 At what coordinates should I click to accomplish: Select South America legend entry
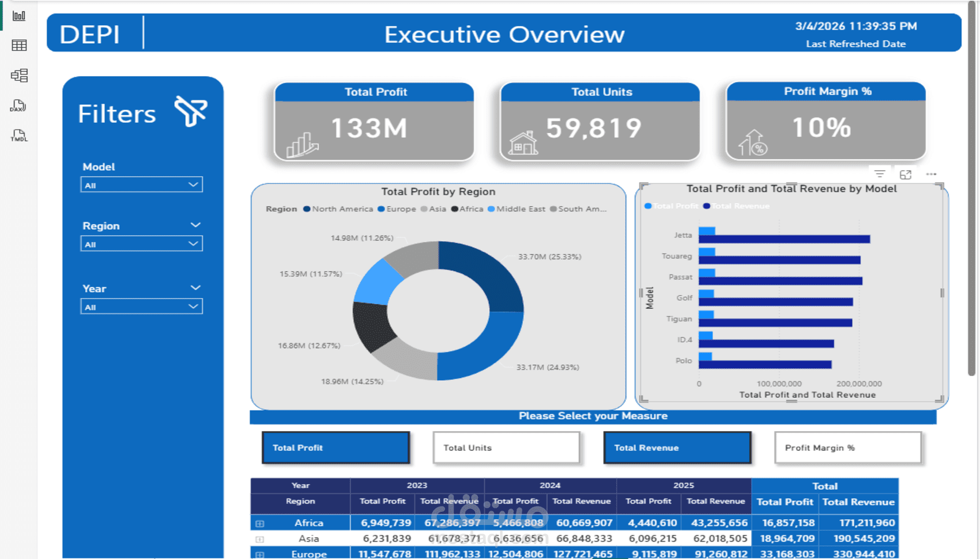(578, 209)
